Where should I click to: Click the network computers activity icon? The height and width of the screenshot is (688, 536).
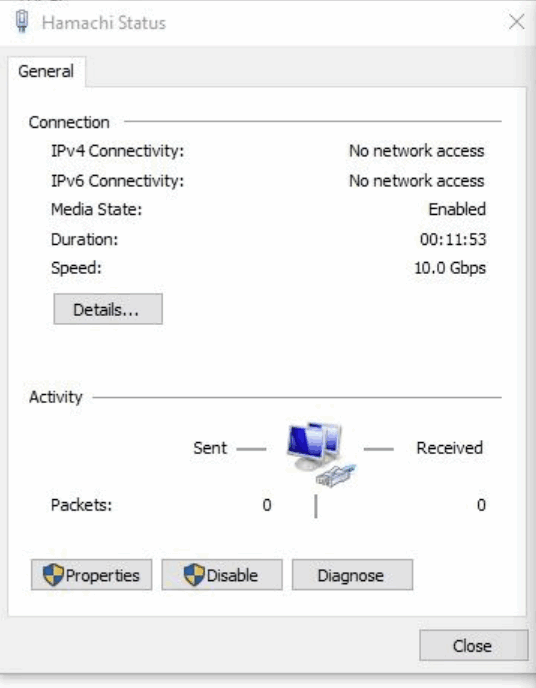(321, 454)
